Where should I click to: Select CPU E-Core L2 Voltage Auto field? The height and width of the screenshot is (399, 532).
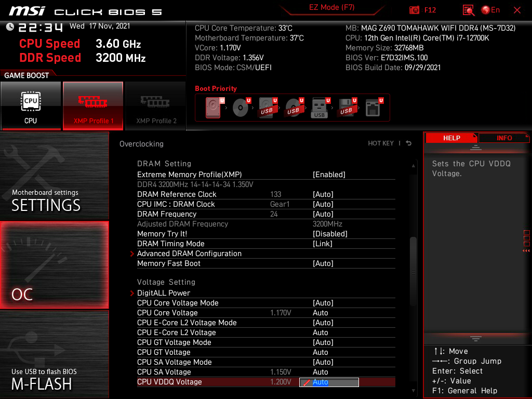(320, 332)
